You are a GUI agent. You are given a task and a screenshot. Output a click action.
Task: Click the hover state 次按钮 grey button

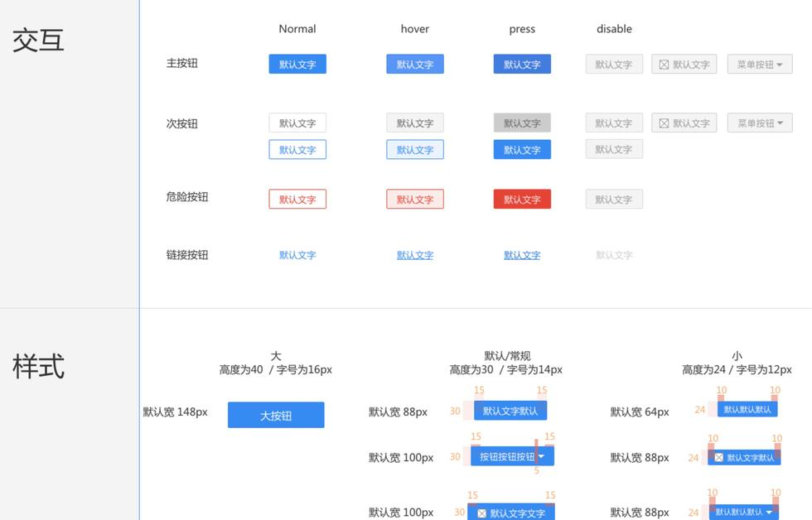tap(415, 123)
